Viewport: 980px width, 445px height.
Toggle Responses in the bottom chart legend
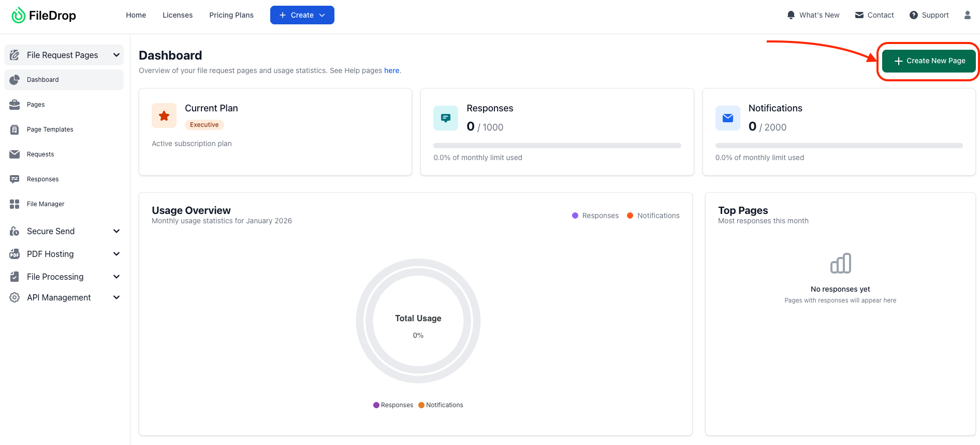(393, 405)
